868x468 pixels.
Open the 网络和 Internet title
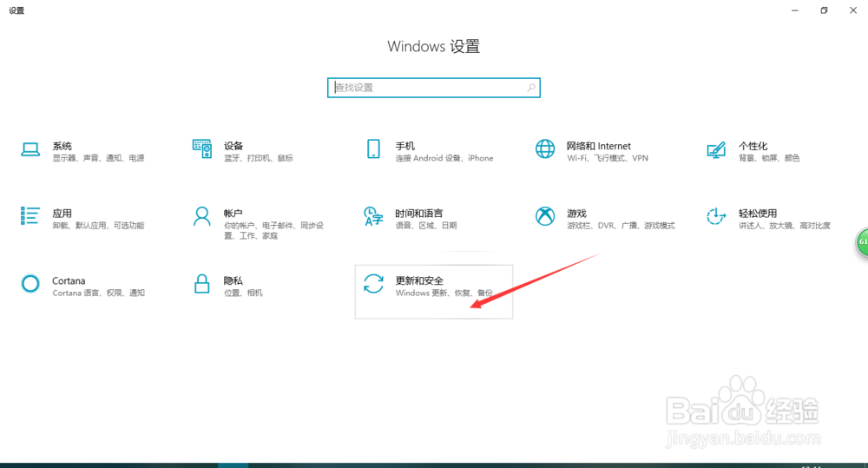598,146
